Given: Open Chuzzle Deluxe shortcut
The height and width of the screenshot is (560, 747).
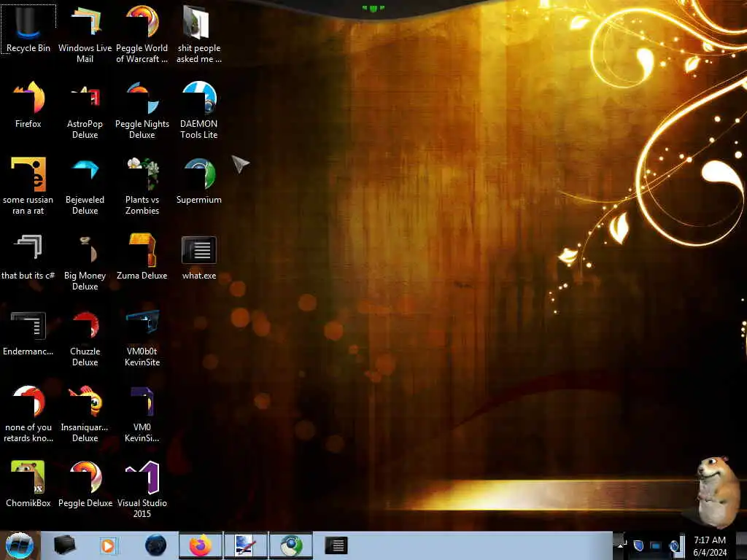Looking at the screenshot, I should point(85,338).
